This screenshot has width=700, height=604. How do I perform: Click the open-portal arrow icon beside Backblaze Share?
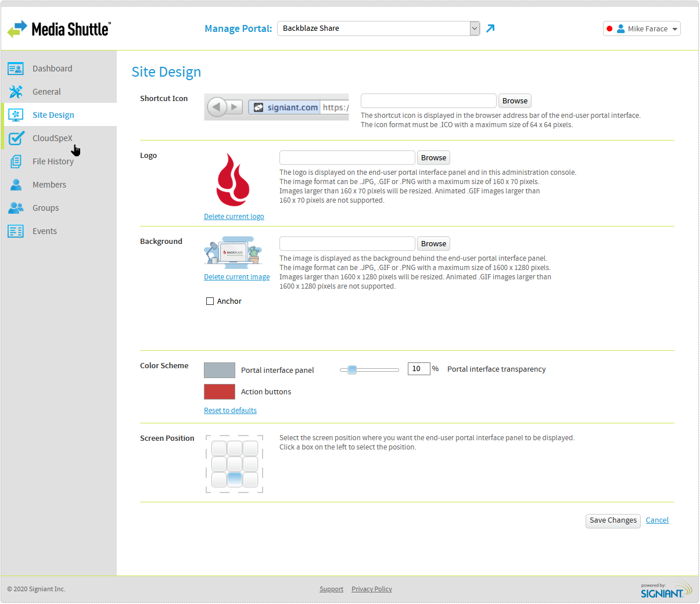(x=490, y=28)
